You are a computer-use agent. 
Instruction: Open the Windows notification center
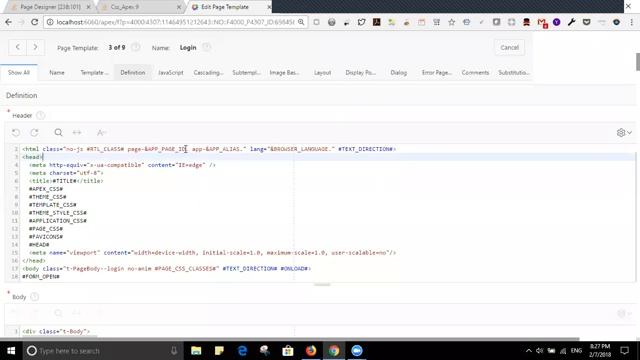click(624, 351)
